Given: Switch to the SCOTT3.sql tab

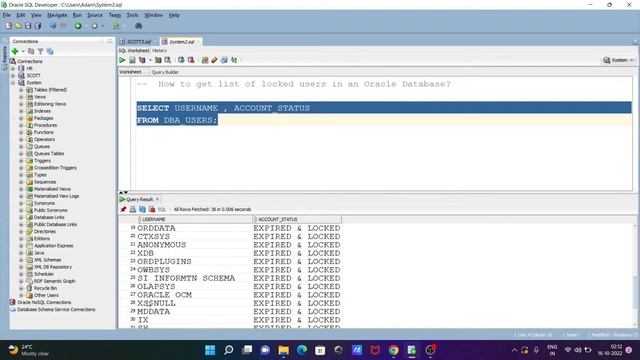Looking at the screenshot, I should click(138, 42).
